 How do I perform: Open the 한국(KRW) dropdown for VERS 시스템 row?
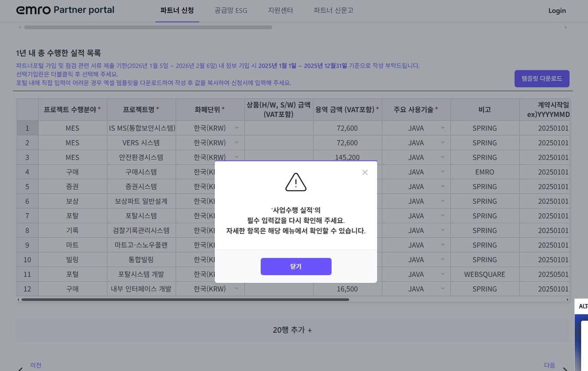(237, 142)
